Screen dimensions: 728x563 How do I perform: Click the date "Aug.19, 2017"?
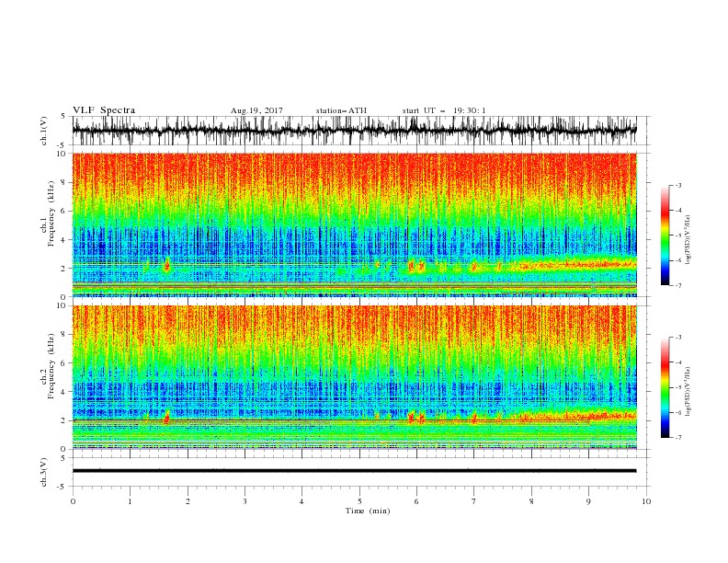(256, 110)
